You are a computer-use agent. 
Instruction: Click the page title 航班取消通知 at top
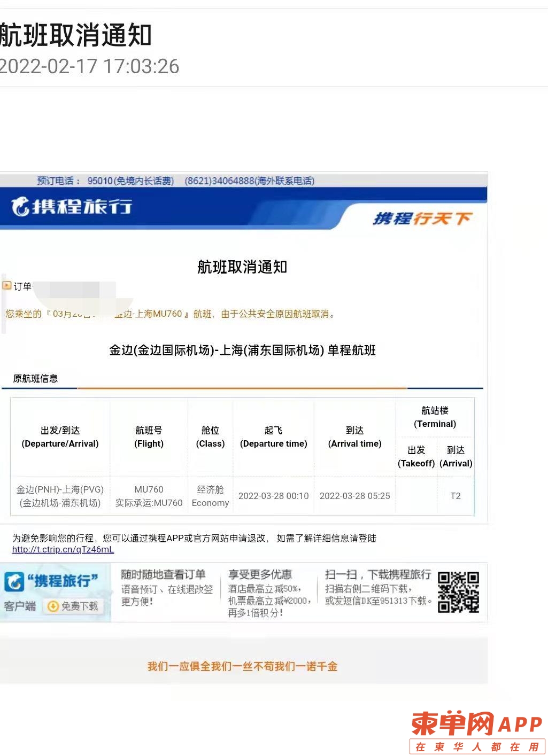point(76,35)
